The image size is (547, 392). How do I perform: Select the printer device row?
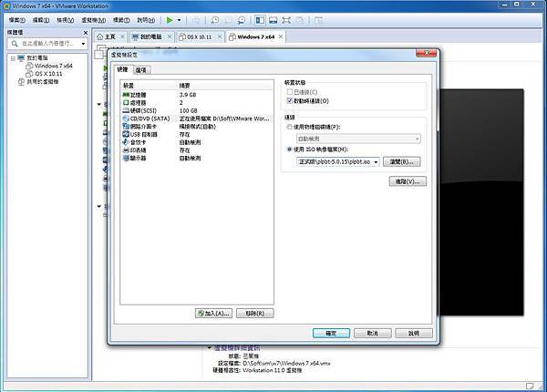tap(197, 150)
